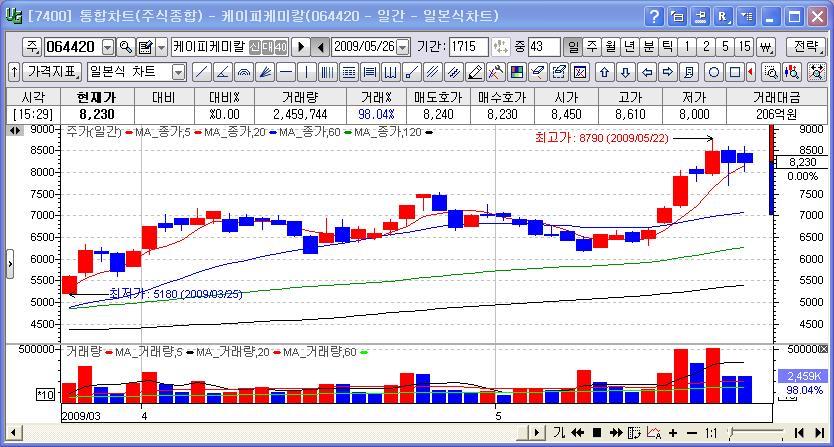Click the rewind double-left arrow control
This screenshot has width=834, height=447.
point(578,433)
